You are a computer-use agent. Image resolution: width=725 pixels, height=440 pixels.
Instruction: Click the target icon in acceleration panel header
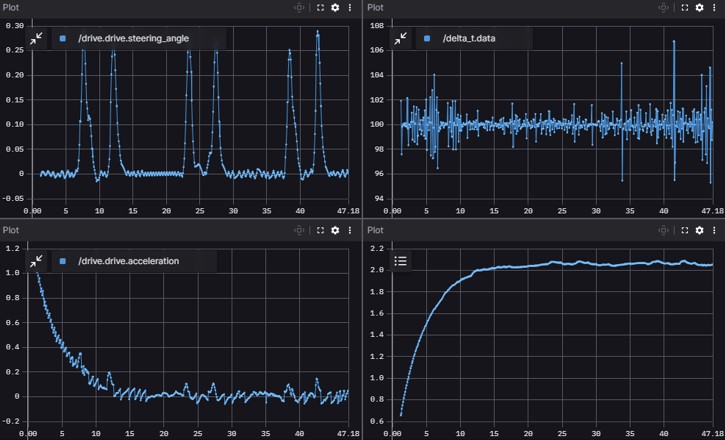(299, 230)
